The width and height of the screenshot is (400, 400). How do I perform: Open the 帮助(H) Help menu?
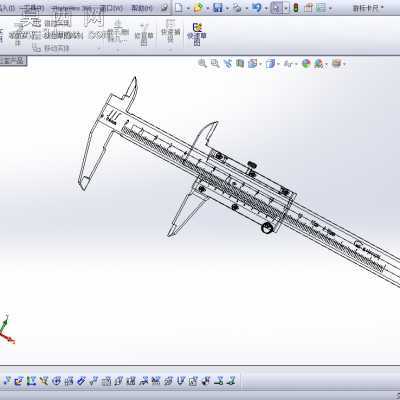tap(142, 7)
